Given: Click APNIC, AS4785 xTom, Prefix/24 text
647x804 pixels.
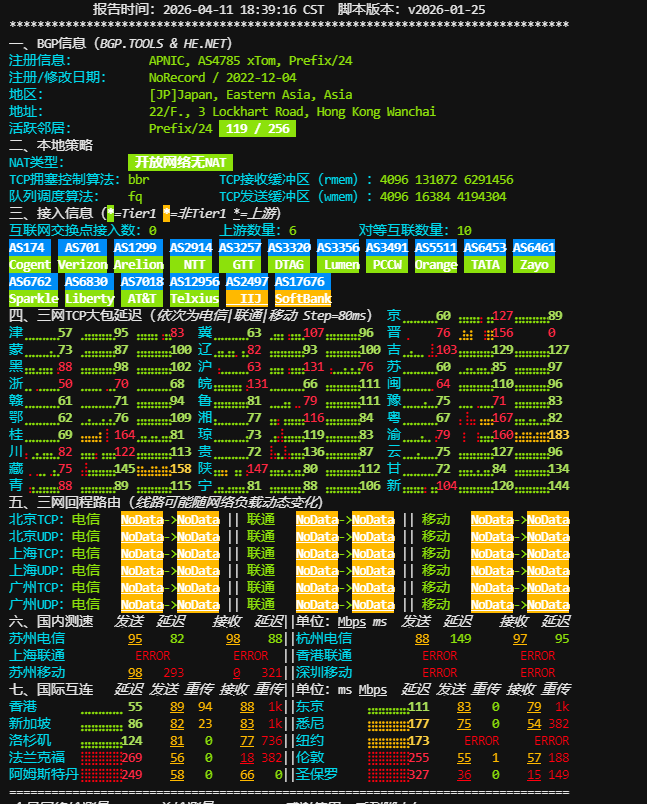Looking at the screenshot, I should (251, 61).
